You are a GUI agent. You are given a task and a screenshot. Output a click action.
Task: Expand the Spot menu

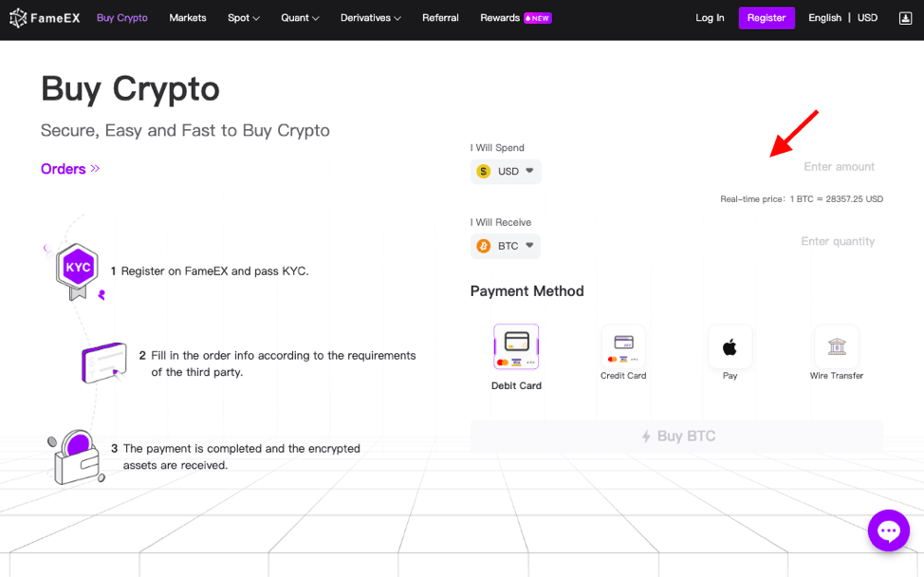point(243,18)
